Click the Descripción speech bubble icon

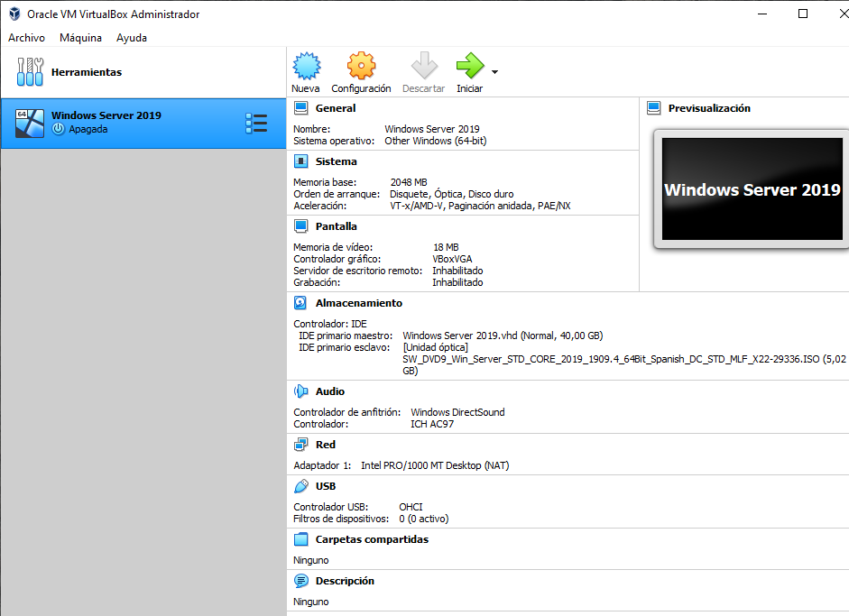[x=300, y=581]
